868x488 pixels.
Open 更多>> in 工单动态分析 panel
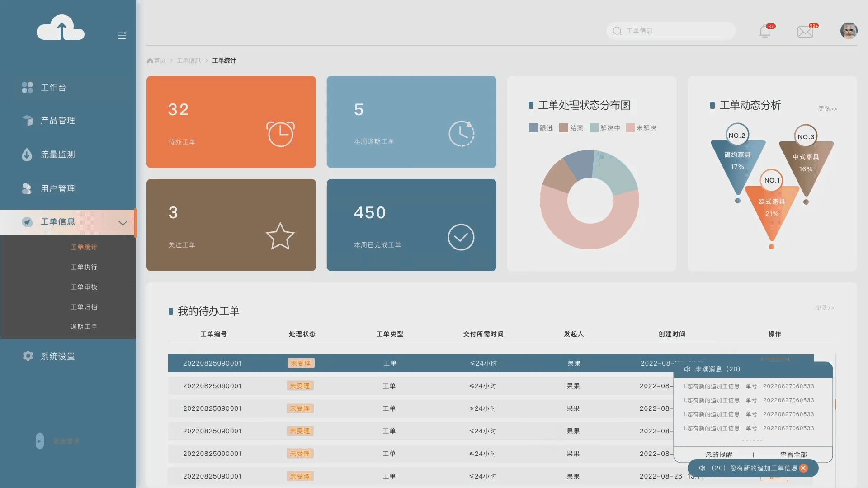coord(828,109)
